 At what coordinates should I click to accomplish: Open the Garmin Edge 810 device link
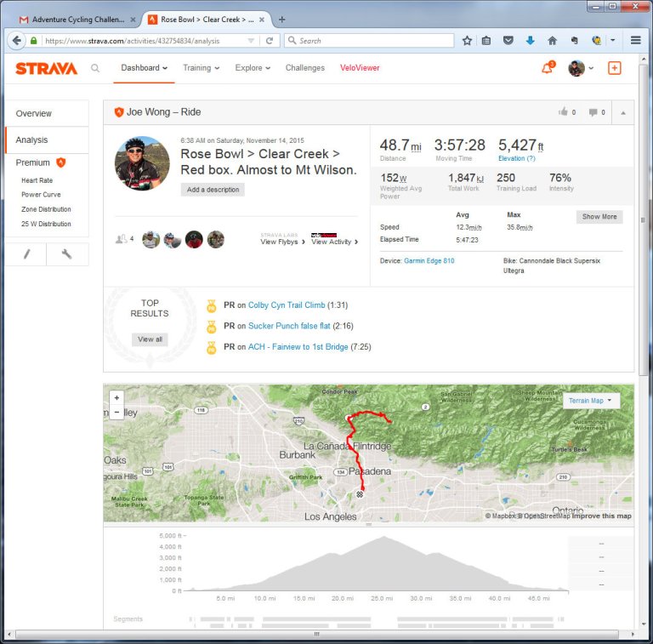pyautogui.click(x=429, y=261)
